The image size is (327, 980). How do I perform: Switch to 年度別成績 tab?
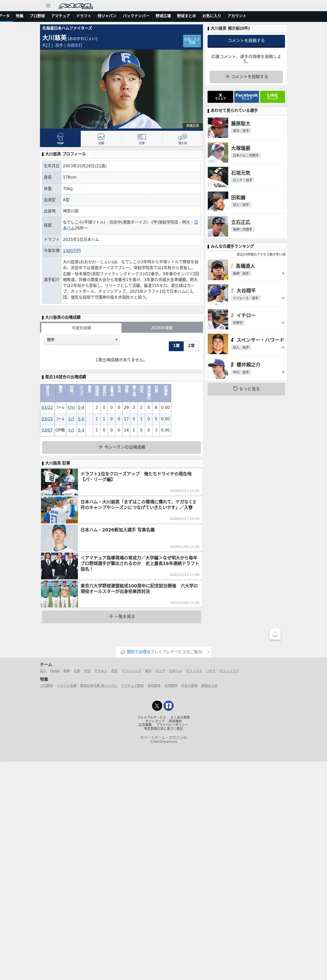pos(81,327)
